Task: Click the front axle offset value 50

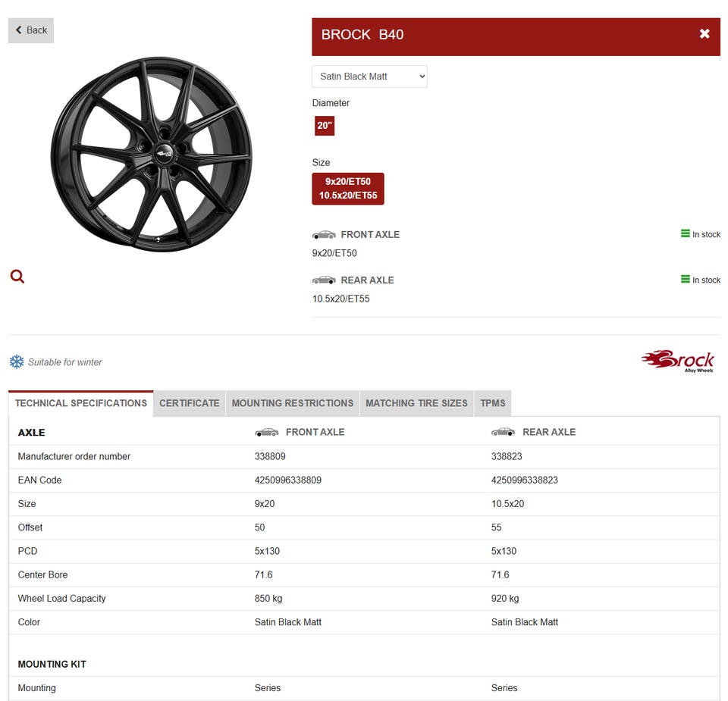Action: (259, 527)
